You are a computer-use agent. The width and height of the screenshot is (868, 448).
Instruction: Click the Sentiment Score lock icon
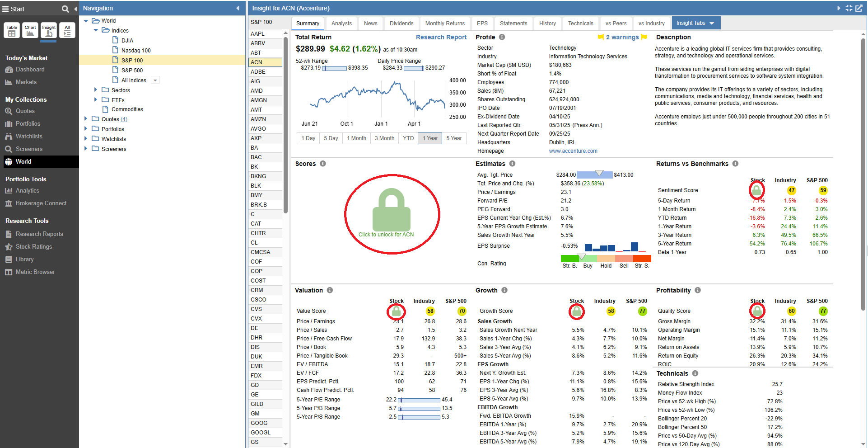(756, 190)
